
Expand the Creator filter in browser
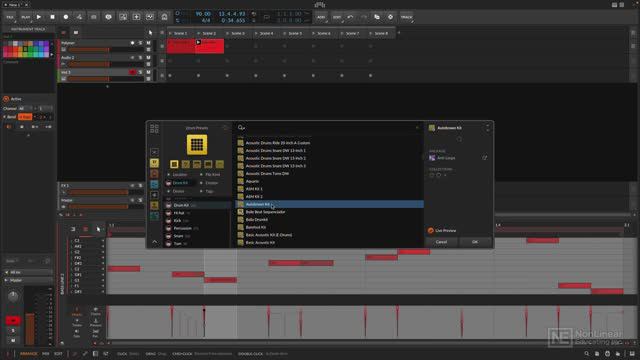209,183
